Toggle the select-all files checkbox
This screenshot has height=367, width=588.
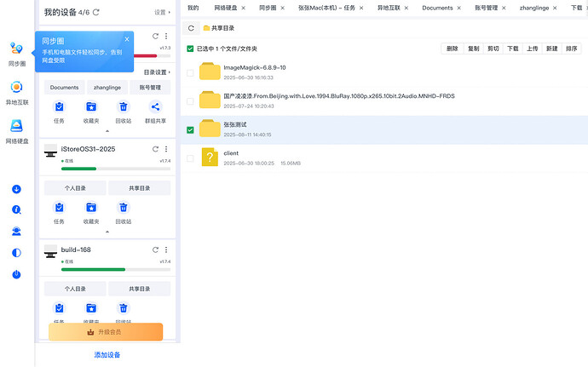coord(190,49)
